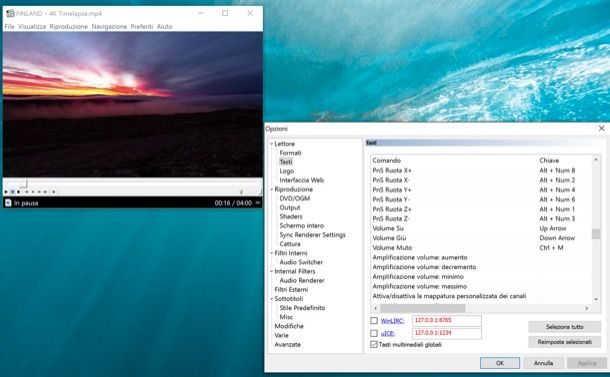Minimize the FINLAND 4K Timelapse player window
The image size is (610, 377).
201,13
